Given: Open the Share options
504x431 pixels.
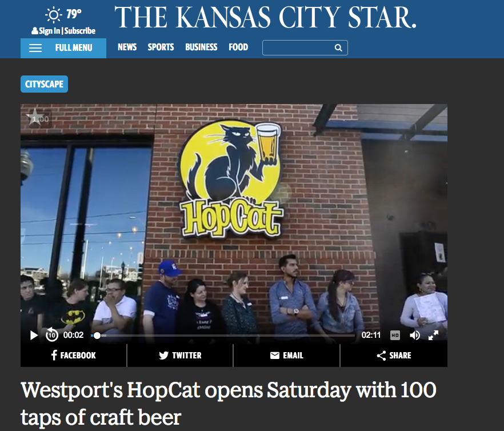Looking at the screenshot, I should click(x=394, y=356).
